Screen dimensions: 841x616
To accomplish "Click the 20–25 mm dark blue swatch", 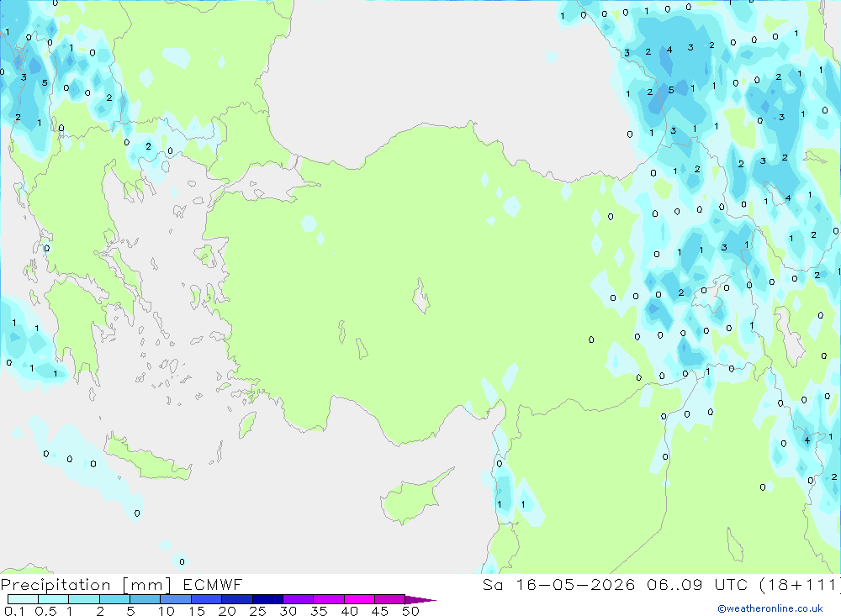I will pyautogui.click(x=236, y=599).
